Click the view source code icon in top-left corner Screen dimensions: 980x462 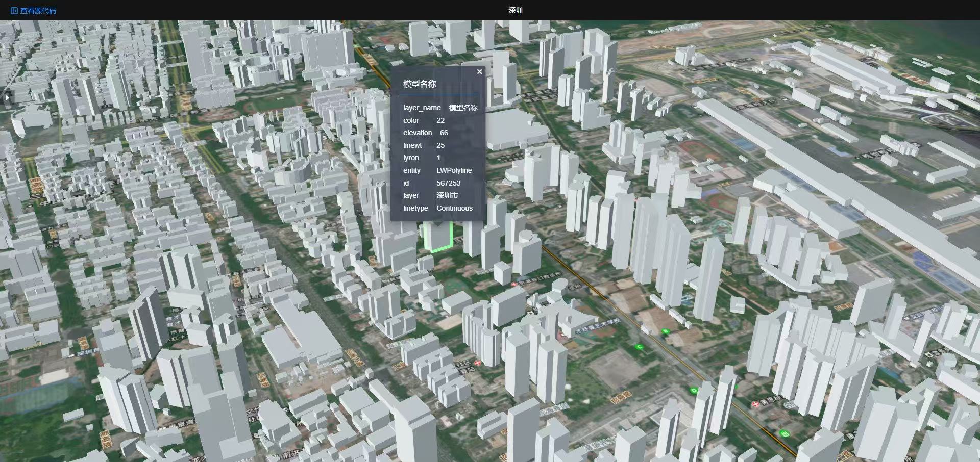pyautogui.click(x=13, y=10)
